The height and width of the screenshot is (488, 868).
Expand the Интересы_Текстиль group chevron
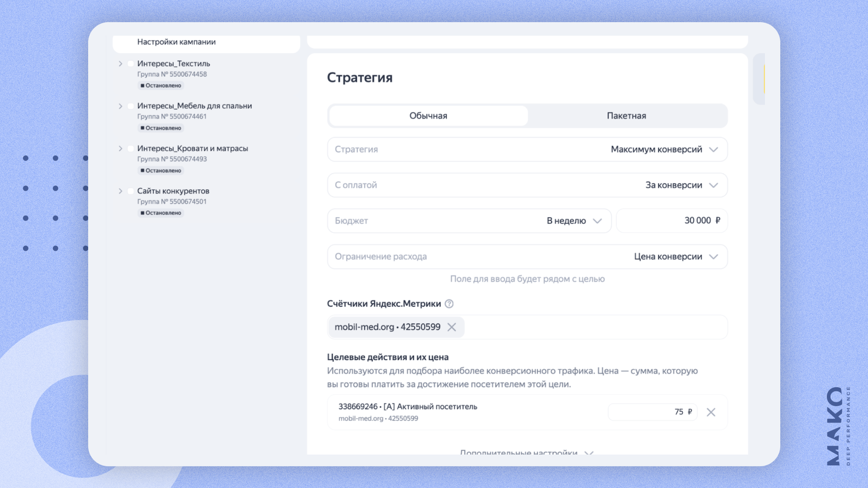[120, 64]
